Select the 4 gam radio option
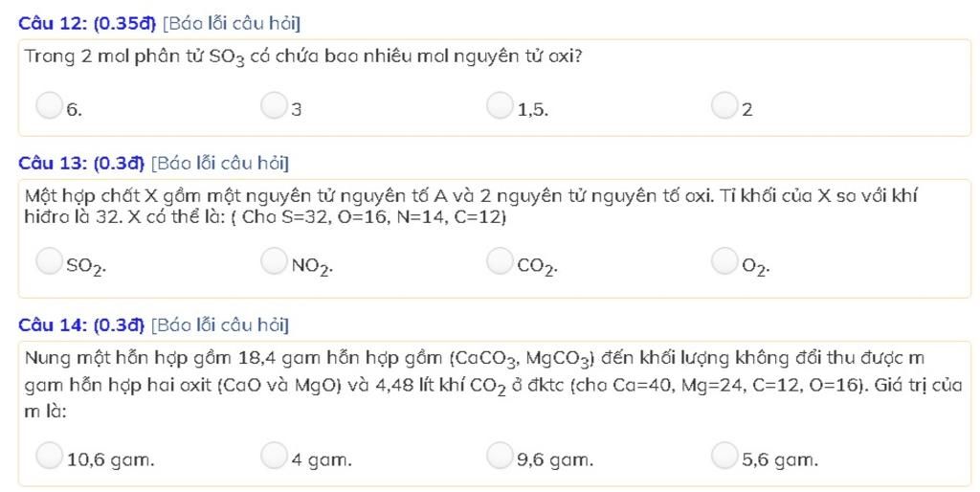The image size is (980, 492). (x=274, y=455)
